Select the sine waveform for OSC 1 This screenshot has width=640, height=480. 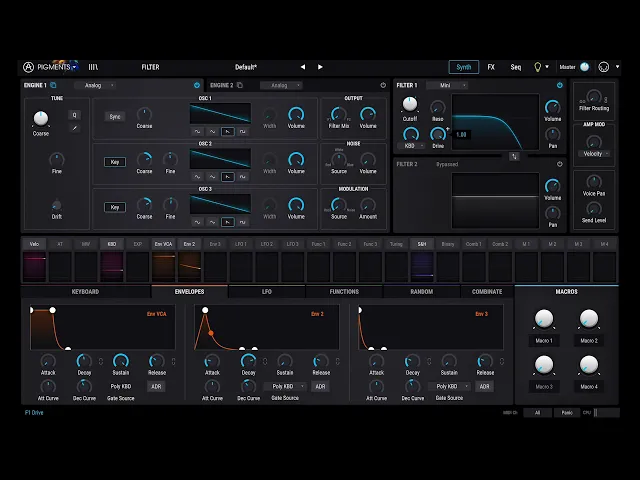point(197,131)
